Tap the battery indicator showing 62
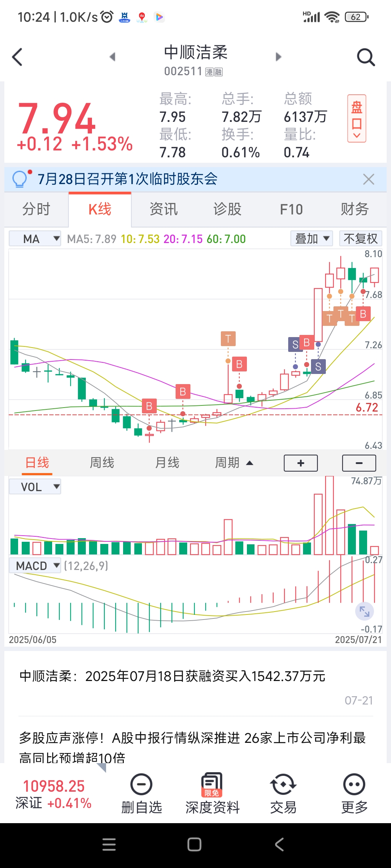This screenshot has width=391, height=868. coord(357,17)
